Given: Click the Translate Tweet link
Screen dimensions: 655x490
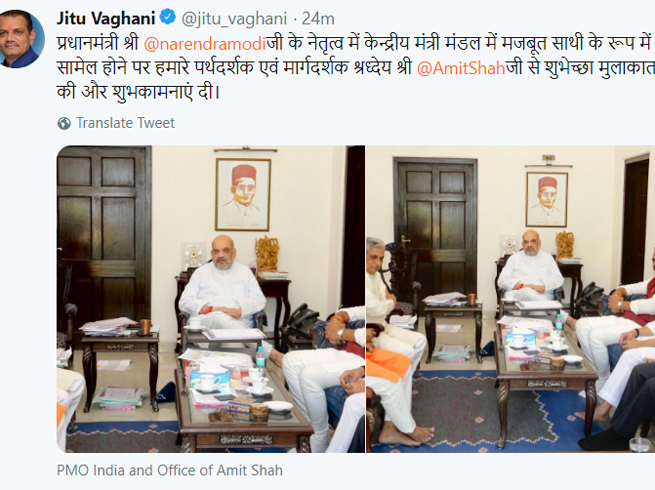Looking at the screenshot, I should click(125, 123).
